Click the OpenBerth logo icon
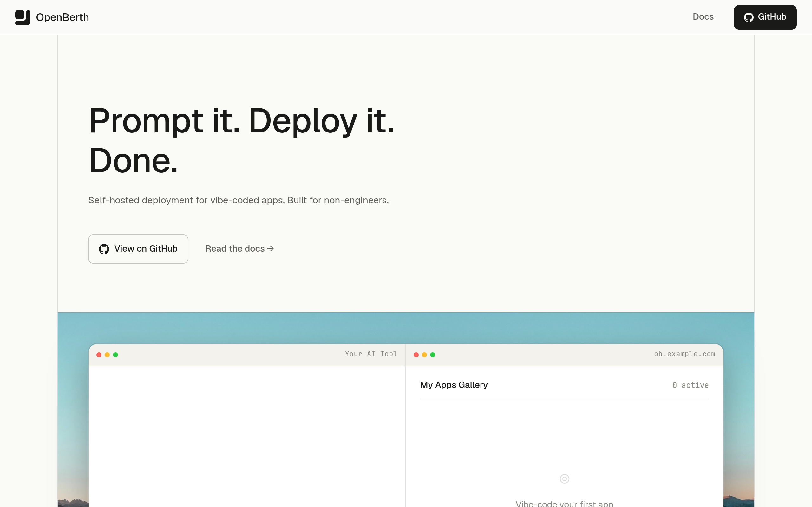The height and width of the screenshot is (507, 812). point(23,17)
